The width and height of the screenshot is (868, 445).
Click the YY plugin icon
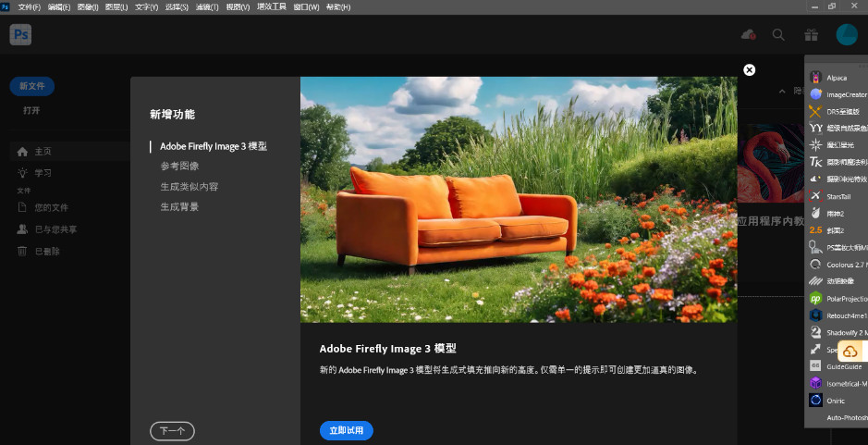(x=815, y=128)
